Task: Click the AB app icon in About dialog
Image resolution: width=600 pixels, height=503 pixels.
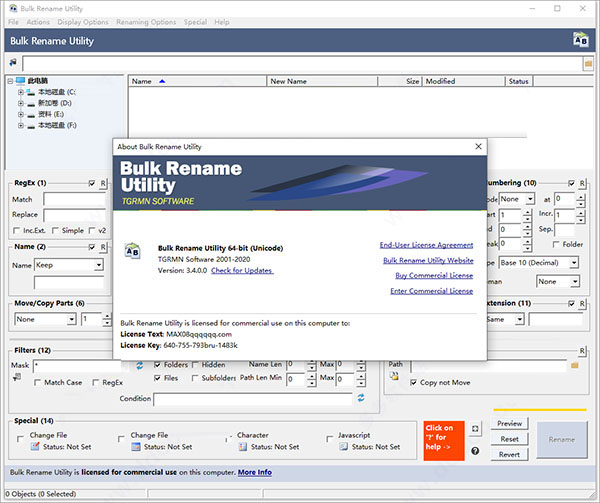Action: [132, 251]
